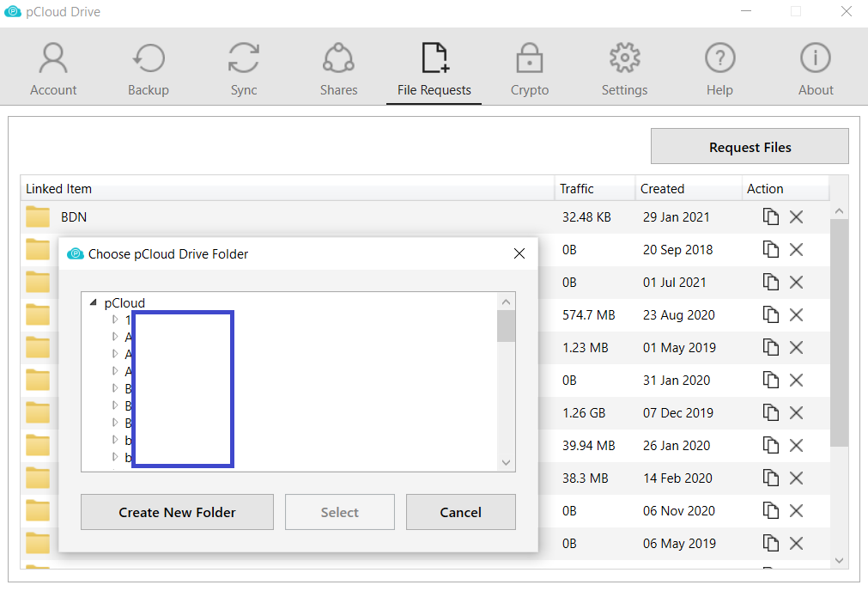Click the 38.3 MB traffic cell

tap(586, 478)
